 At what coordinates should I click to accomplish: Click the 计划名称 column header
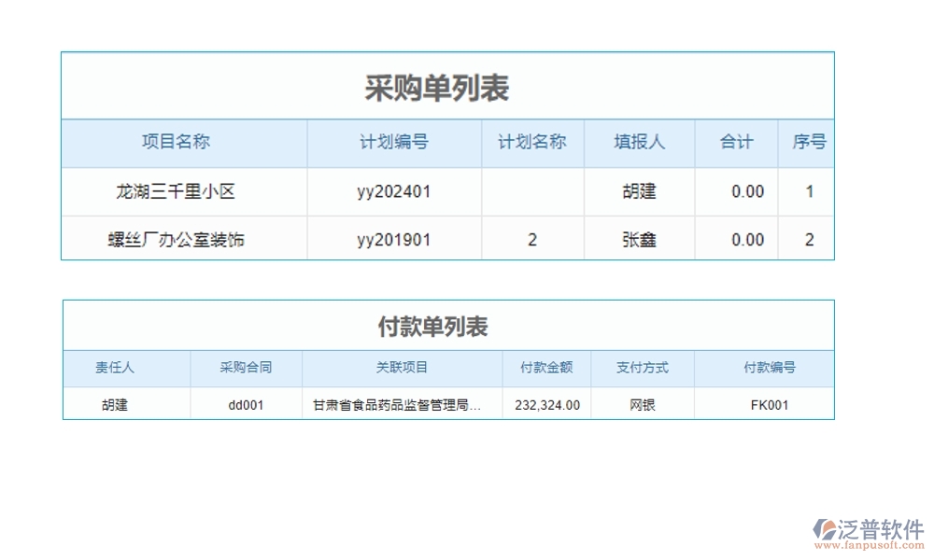click(532, 142)
